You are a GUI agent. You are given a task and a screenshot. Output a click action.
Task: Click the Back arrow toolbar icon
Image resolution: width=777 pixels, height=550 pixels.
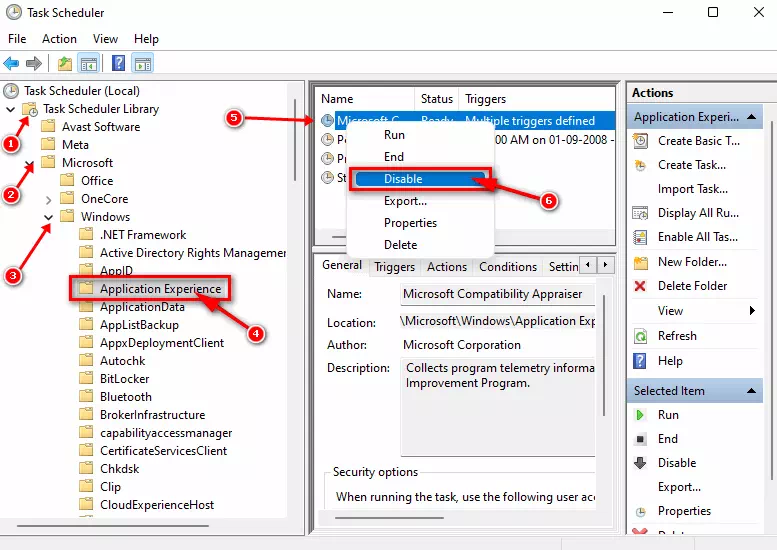pyautogui.click(x=11, y=63)
